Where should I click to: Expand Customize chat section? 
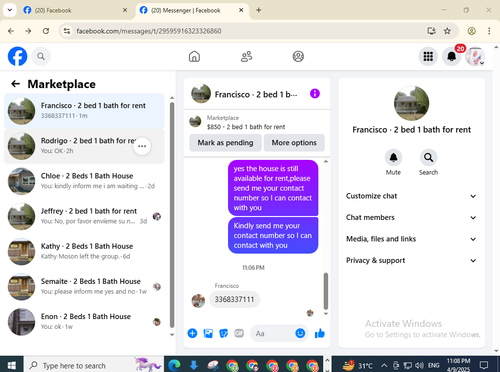click(x=411, y=196)
